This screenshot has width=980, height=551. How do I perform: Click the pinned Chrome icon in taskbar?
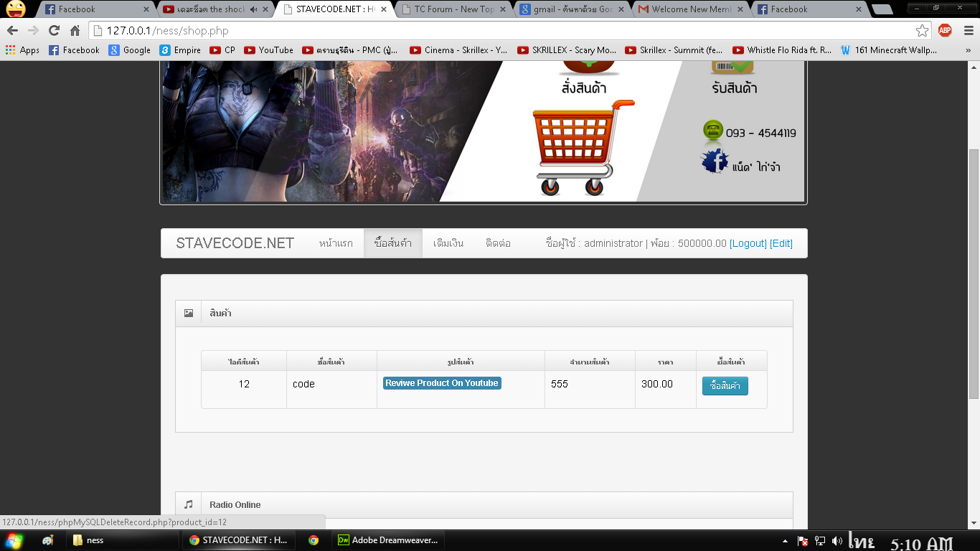(314, 540)
